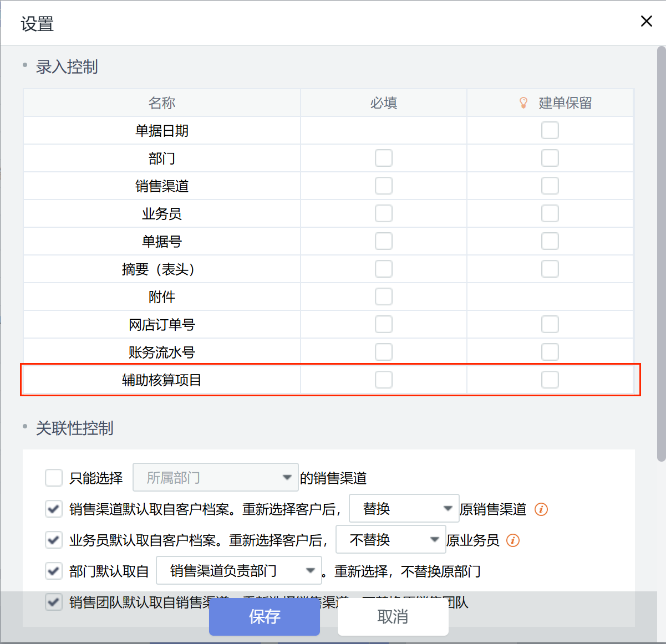666x644 pixels.
Task: Mark 附件 as 必填
Action: click(383, 297)
